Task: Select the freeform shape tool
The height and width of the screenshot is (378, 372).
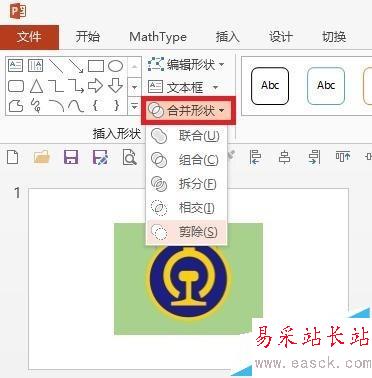Action: (x=16, y=106)
